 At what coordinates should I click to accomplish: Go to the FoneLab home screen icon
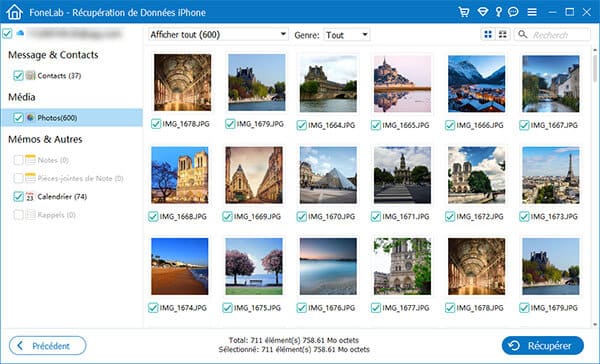pos(15,12)
